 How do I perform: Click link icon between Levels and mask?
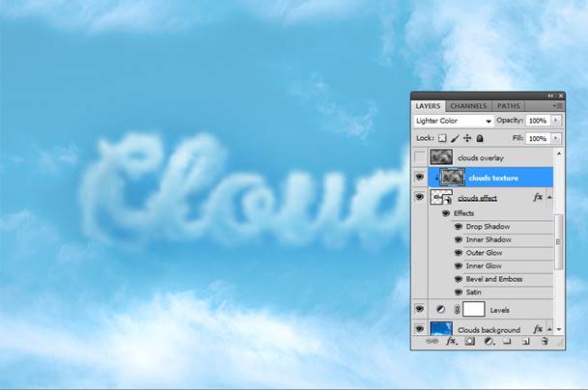(x=457, y=310)
